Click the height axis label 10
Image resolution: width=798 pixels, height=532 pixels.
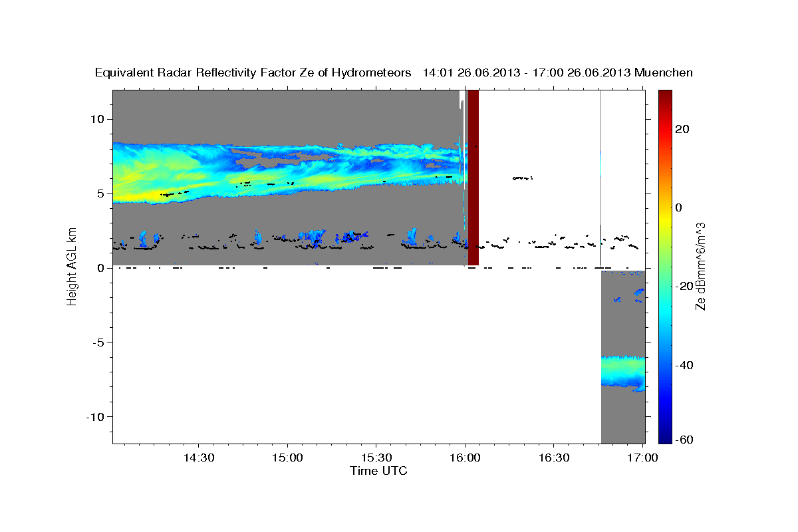98,119
